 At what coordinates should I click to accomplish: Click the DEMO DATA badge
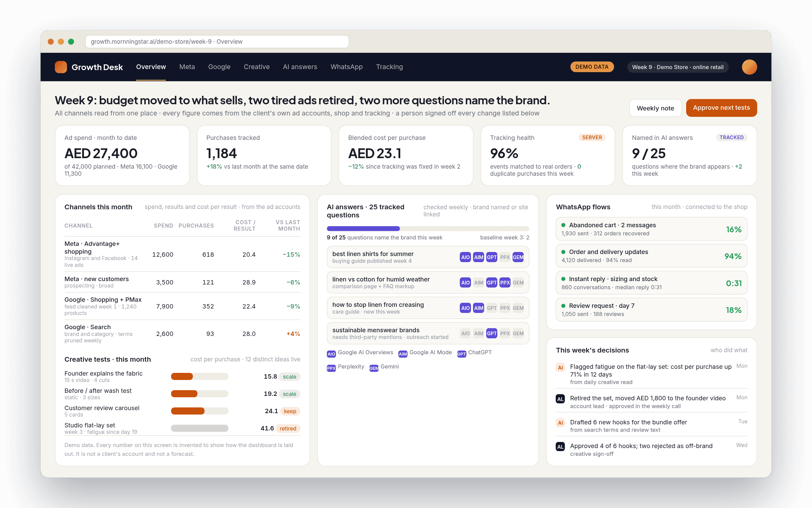[592, 67]
